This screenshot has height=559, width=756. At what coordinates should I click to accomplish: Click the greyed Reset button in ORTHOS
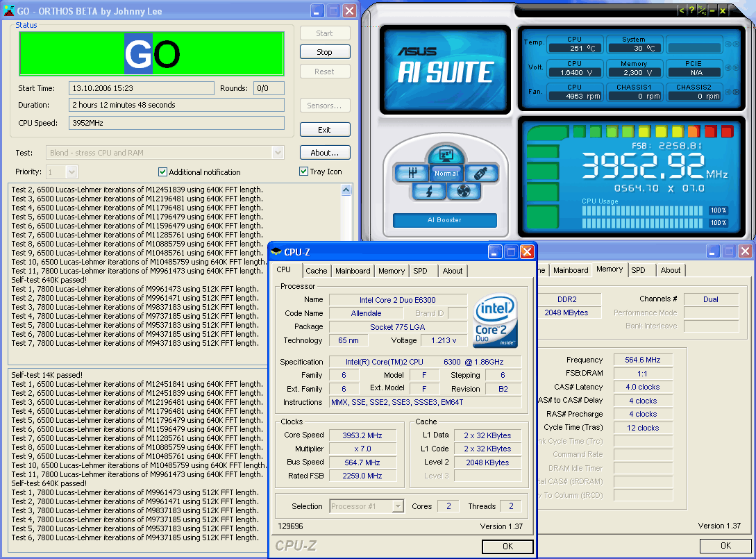(x=324, y=72)
